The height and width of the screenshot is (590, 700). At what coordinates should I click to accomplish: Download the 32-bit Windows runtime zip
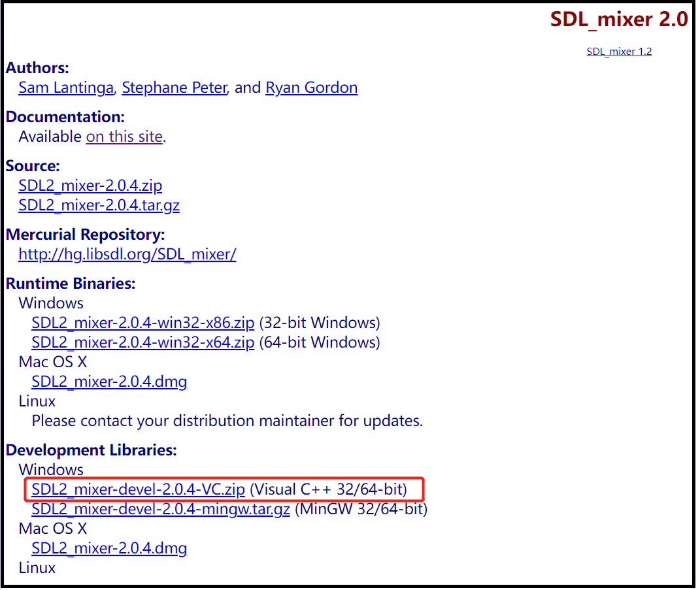click(142, 322)
